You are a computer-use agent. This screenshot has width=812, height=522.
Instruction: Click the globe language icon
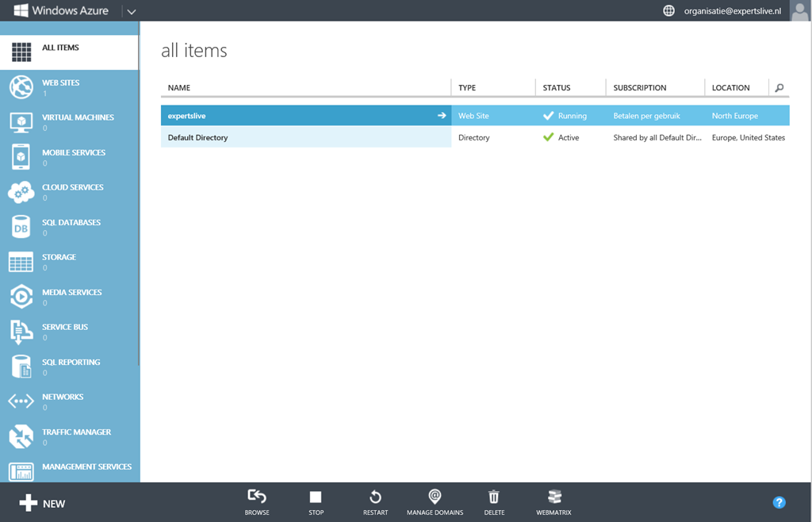(668, 11)
